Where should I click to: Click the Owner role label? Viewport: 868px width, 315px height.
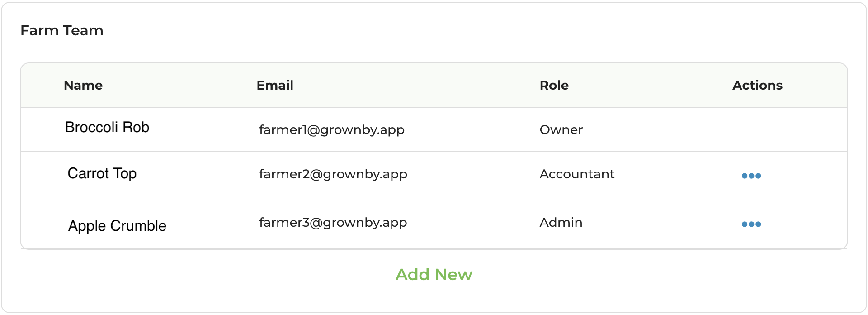click(561, 130)
